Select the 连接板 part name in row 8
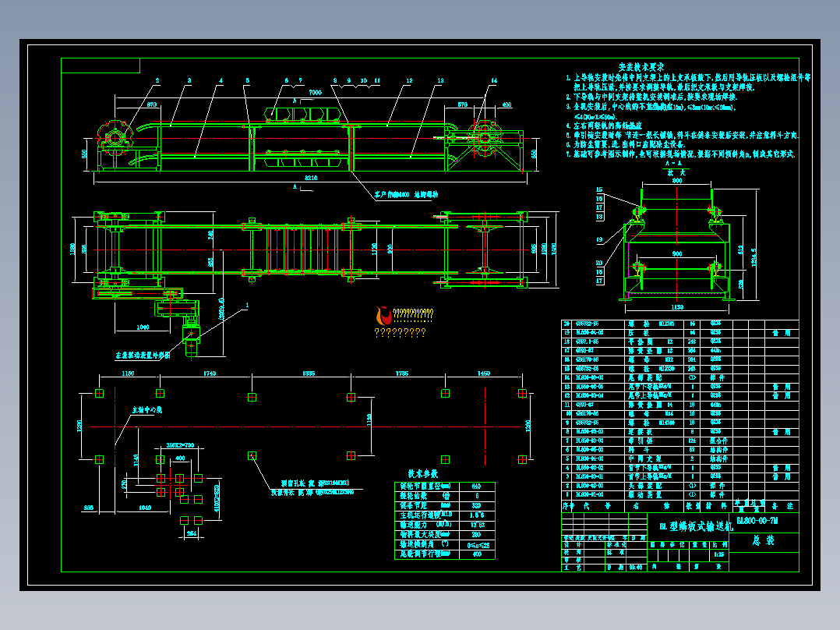The image size is (840, 630). (640, 432)
